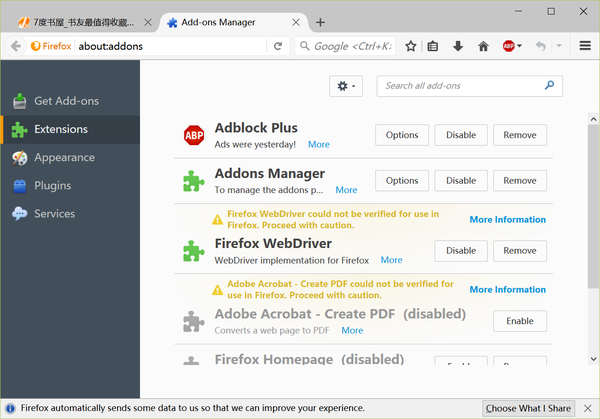
Task: Open the Downloads arrow icon
Action: coord(458,46)
